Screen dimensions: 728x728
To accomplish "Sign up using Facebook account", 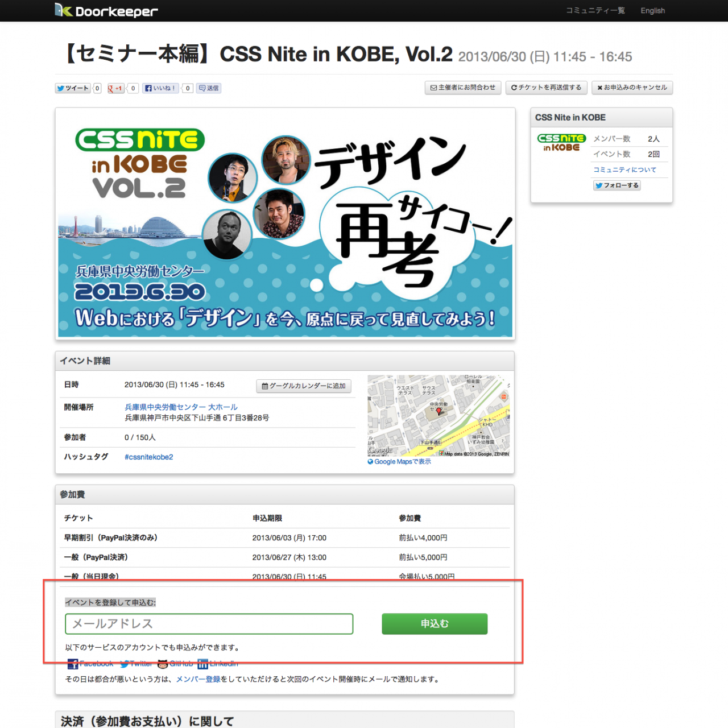I will pyautogui.click(x=90, y=664).
